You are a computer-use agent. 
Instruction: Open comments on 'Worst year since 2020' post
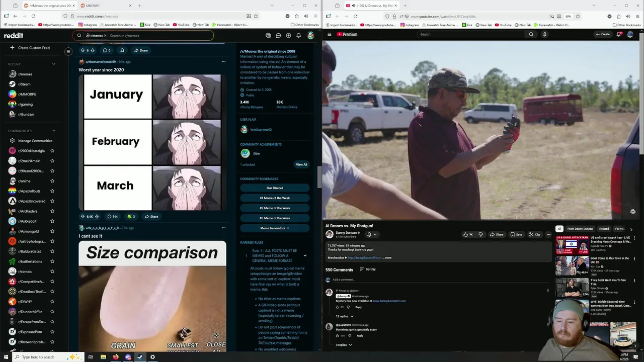click(x=112, y=217)
